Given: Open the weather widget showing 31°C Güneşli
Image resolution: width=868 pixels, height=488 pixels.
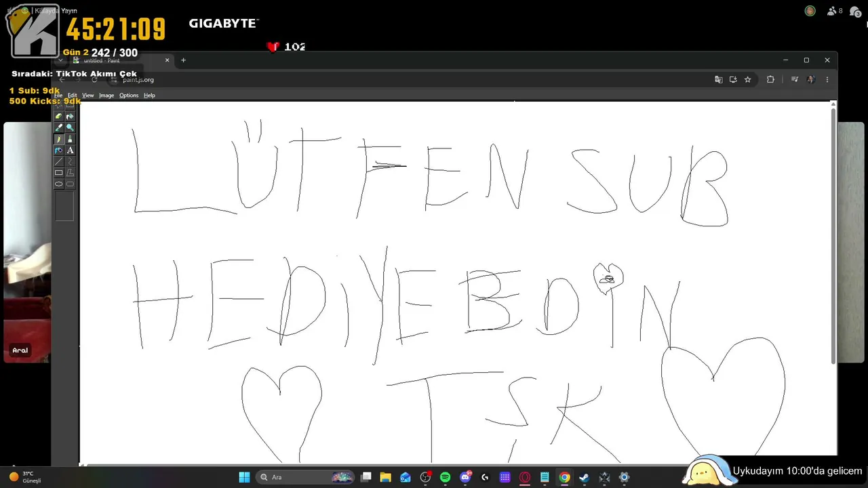Looking at the screenshot, I should (x=26, y=477).
